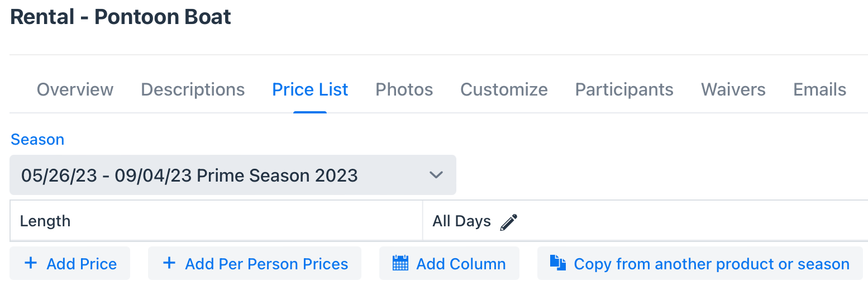Click the pencil icon beside All Days
Image resolution: width=868 pixels, height=290 pixels.
pyautogui.click(x=508, y=222)
